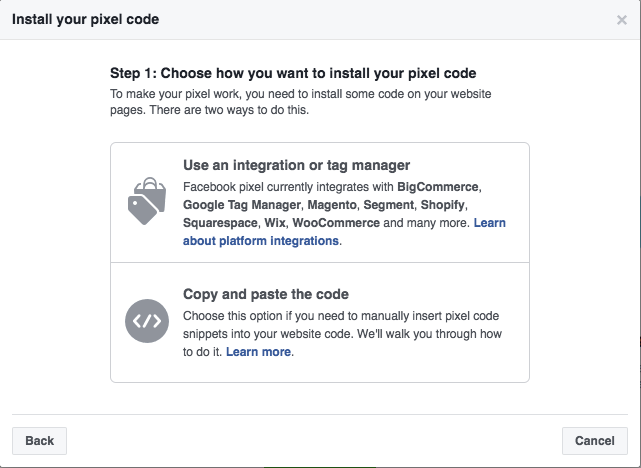Close the Install your pixel code dialog
Image resolution: width=641 pixels, height=468 pixels.
click(621, 20)
